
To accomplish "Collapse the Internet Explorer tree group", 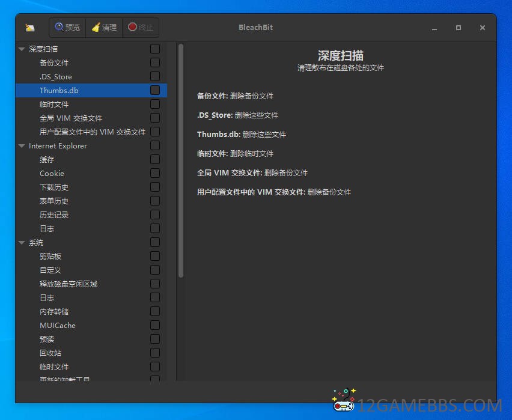I will coord(22,145).
